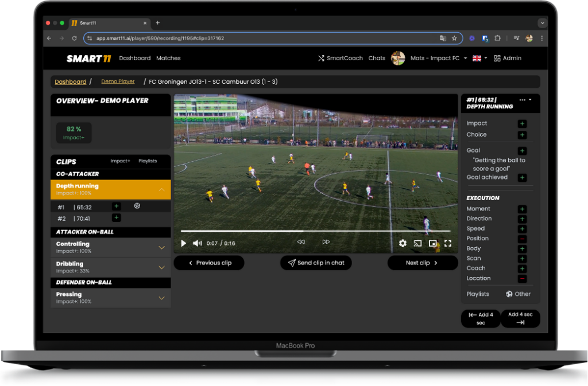588x386 pixels.
Task: Follow the Demo Player breadcrumb link
Action: (x=118, y=81)
